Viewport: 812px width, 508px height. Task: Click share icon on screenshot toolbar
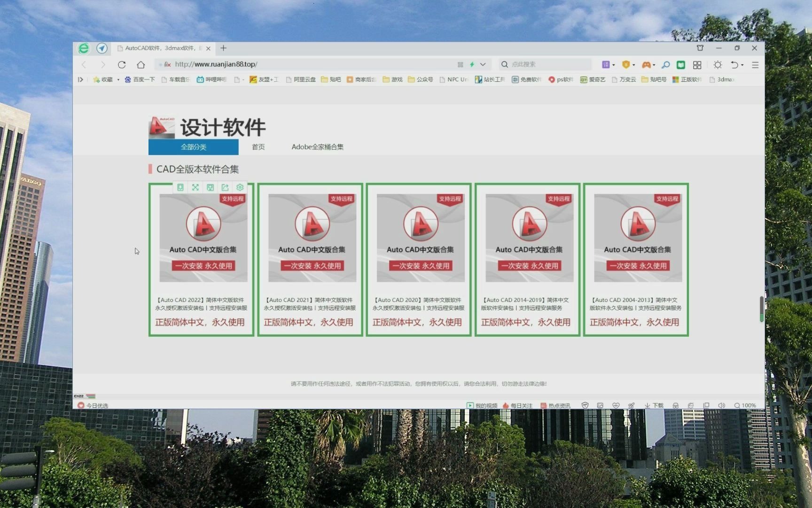point(225,187)
